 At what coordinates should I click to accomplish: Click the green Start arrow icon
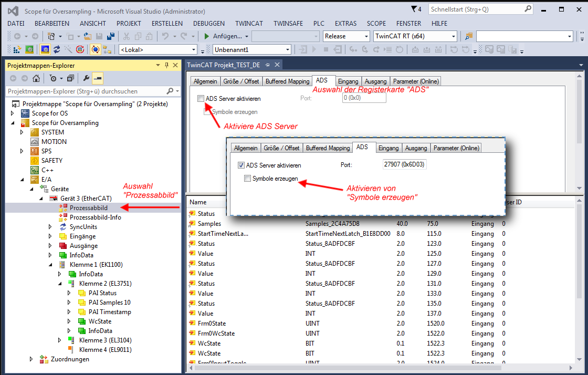coord(206,36)
